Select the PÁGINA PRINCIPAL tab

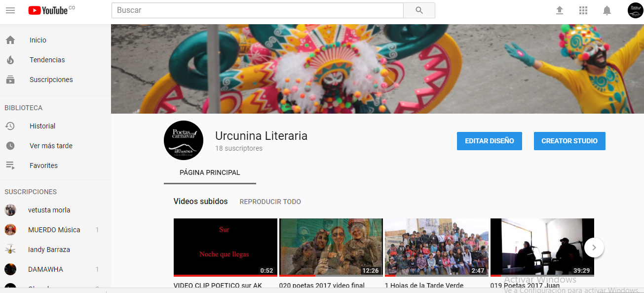(210, 173)
